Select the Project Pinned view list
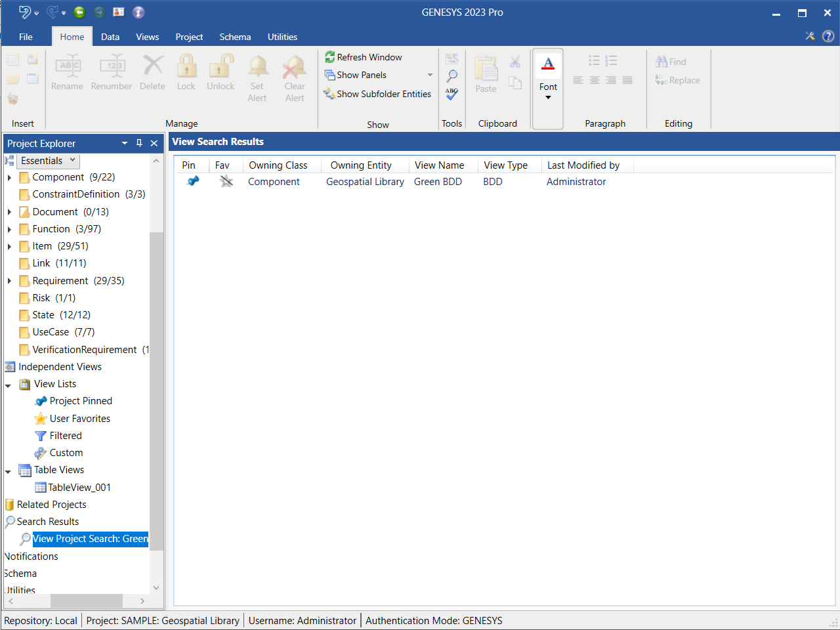840x630 pixels. pyautogui.click(x=80, y=401)
